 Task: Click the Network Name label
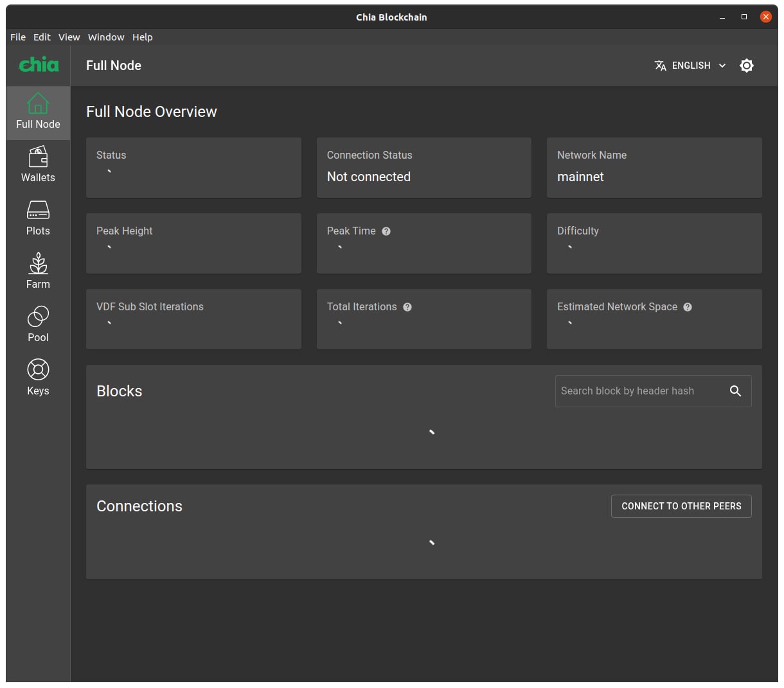592,155
